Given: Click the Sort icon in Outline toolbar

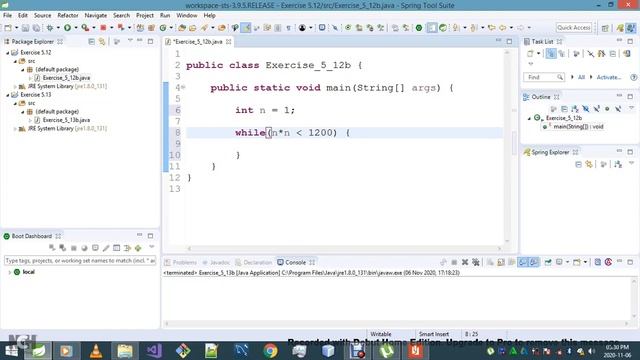Looking at the screenshot, I should pos(575,109).
